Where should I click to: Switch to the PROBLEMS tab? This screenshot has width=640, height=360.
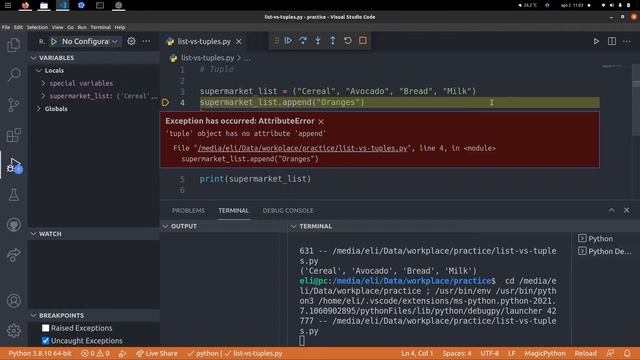click(x=188, y=211)
